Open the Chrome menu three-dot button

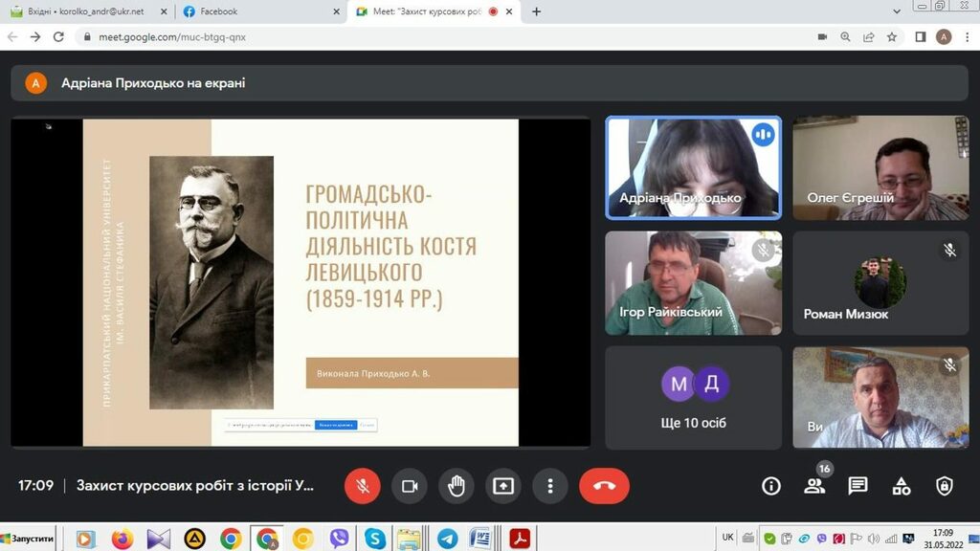pos(966,36)
